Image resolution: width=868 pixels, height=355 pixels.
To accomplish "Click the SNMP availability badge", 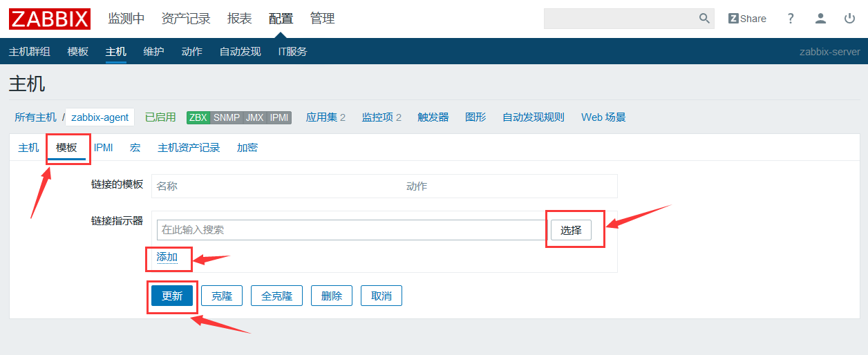I will point(227,117).
